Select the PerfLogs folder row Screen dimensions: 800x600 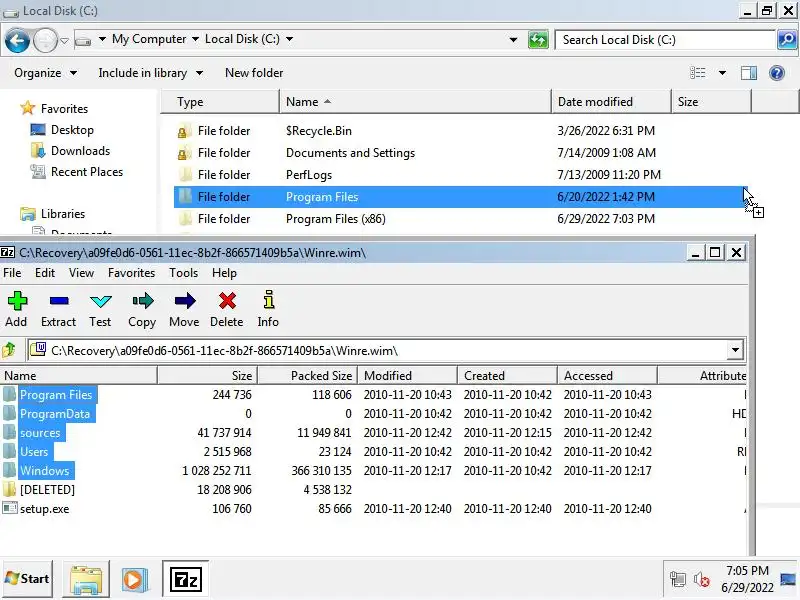point(460,174)
